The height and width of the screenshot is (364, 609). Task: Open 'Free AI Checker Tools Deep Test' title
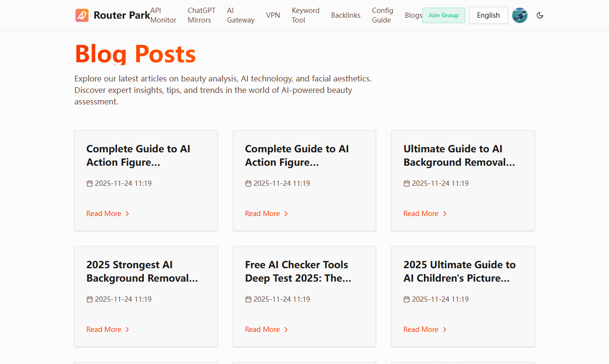pos(298,272)
